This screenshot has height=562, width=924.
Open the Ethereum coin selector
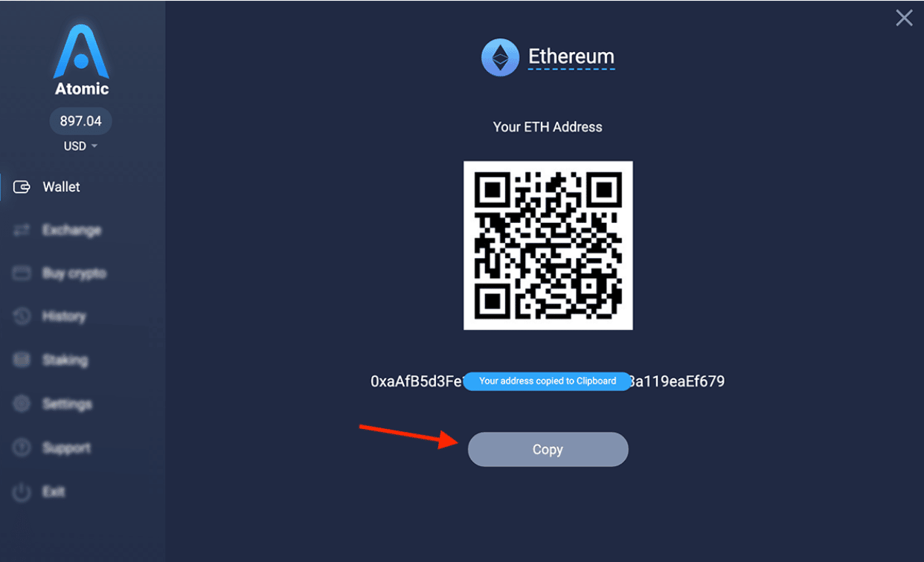[x=571, y=57]
